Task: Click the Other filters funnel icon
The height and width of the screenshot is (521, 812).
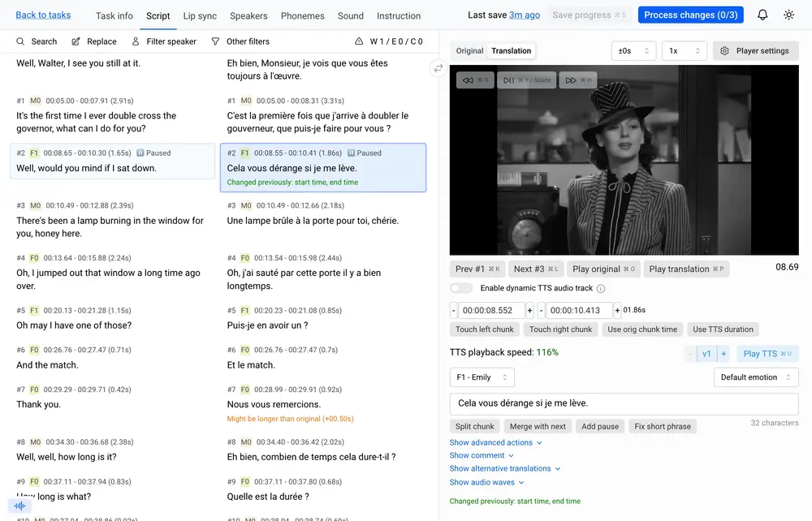Action: click(214, 41)
